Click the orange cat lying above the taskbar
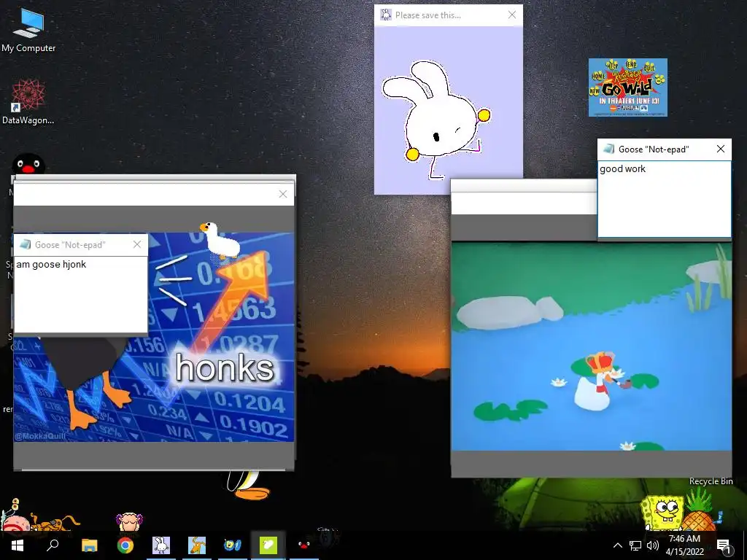Viewport: 747px width, 560px height. (x=55, y=522)
